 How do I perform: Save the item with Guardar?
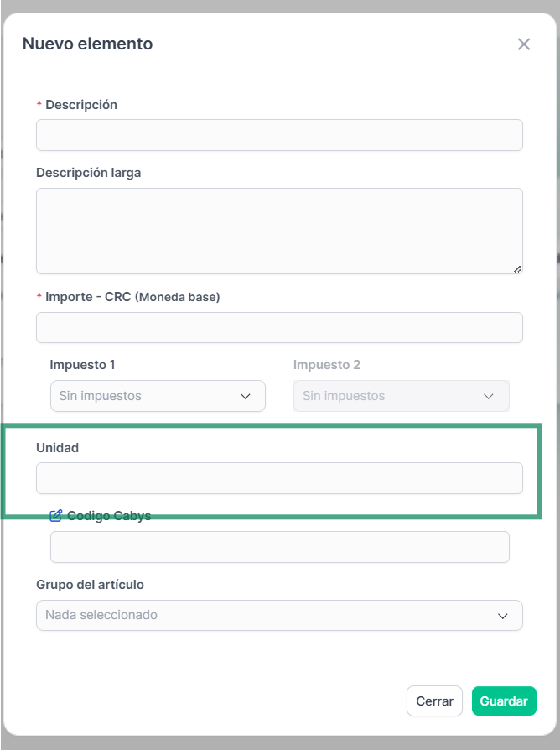[x=504, y=701]
